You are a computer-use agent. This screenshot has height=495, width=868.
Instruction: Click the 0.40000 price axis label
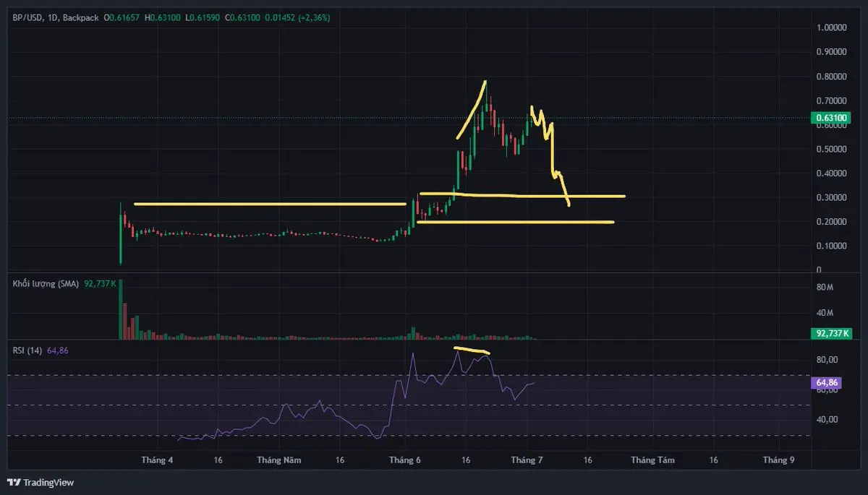coord(833,173)
